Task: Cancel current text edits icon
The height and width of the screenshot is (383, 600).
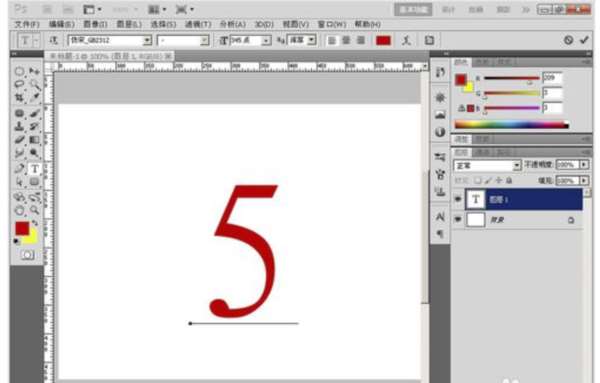Action: pos(568,40)
